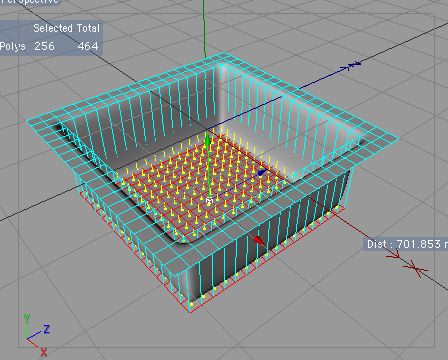The height and width of the screenshot is (360, 448).
Task: Click the 'Total' HUD column header
Action: (88, 28)
